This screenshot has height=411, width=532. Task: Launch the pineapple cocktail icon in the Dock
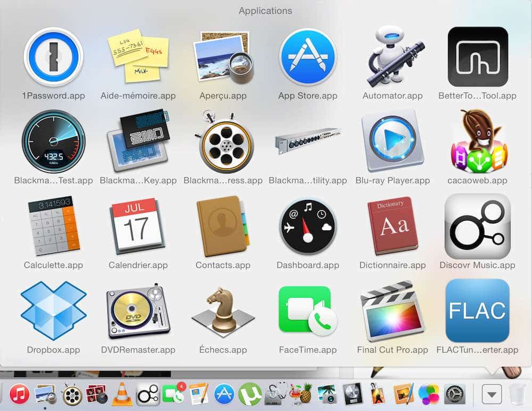coord(301,394)
